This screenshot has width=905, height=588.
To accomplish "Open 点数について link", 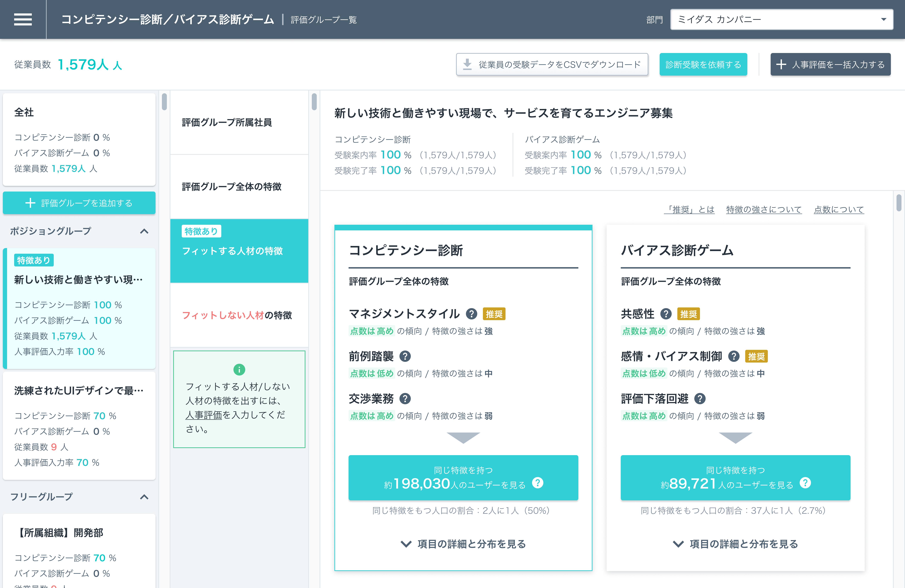I will pos(839,209).
